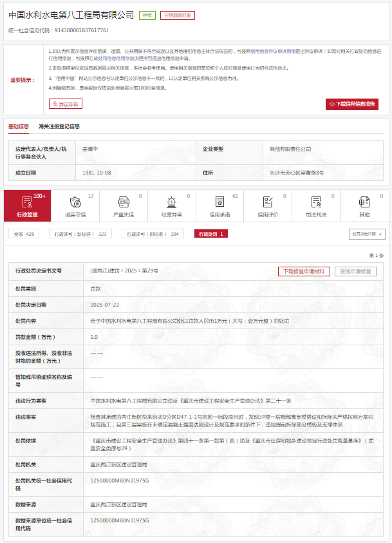
Task: Open the 严重失信 category icon
Action: [124, 202]
